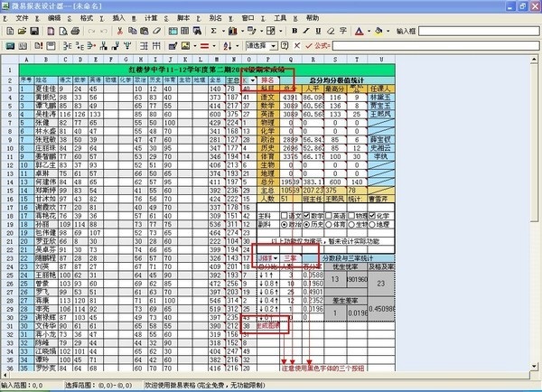Click the 字 font settings icon
This screenshot has width=542, height=392.
point(342,31)
